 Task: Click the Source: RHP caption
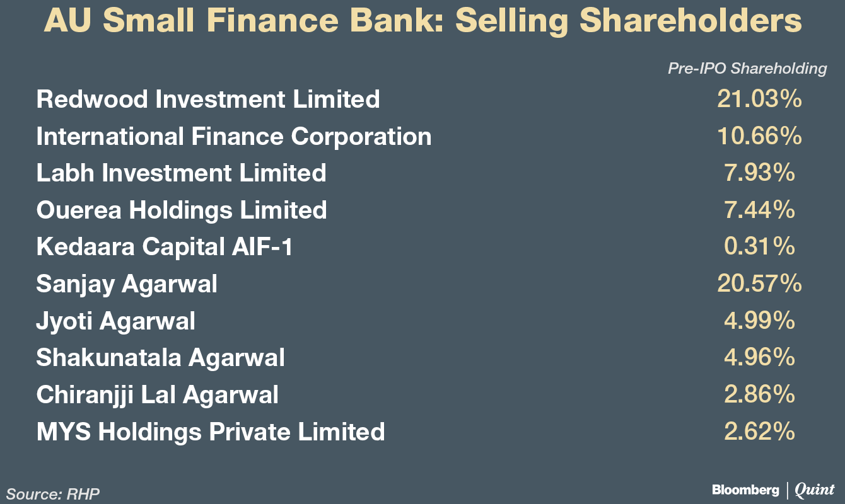pos(54,494)
